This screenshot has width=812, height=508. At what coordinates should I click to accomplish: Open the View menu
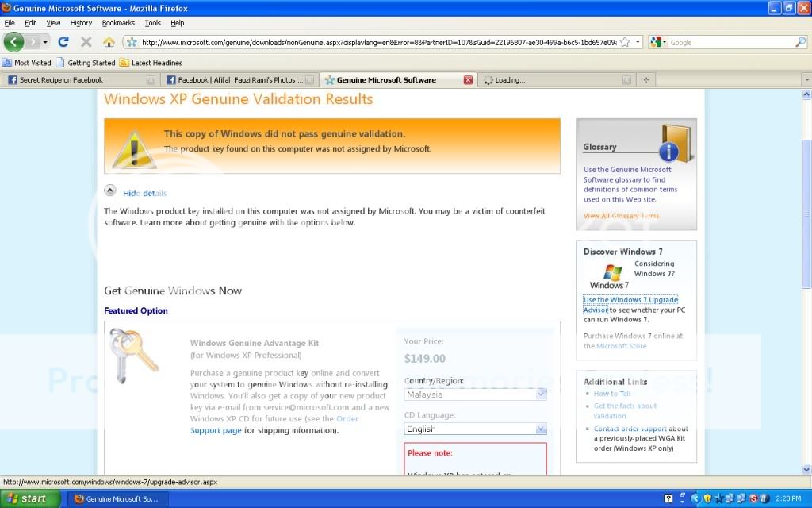53,23
